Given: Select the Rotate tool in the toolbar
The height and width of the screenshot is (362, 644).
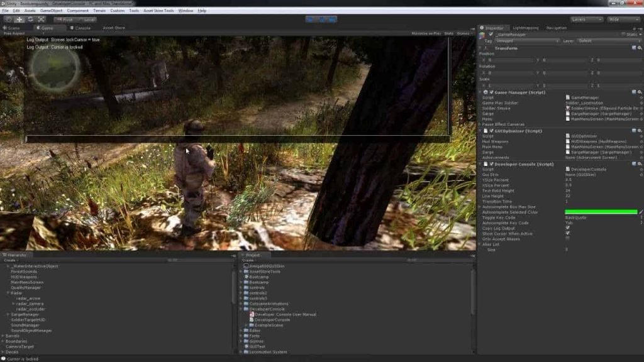Looking at the screenshot, I should 30,19.
